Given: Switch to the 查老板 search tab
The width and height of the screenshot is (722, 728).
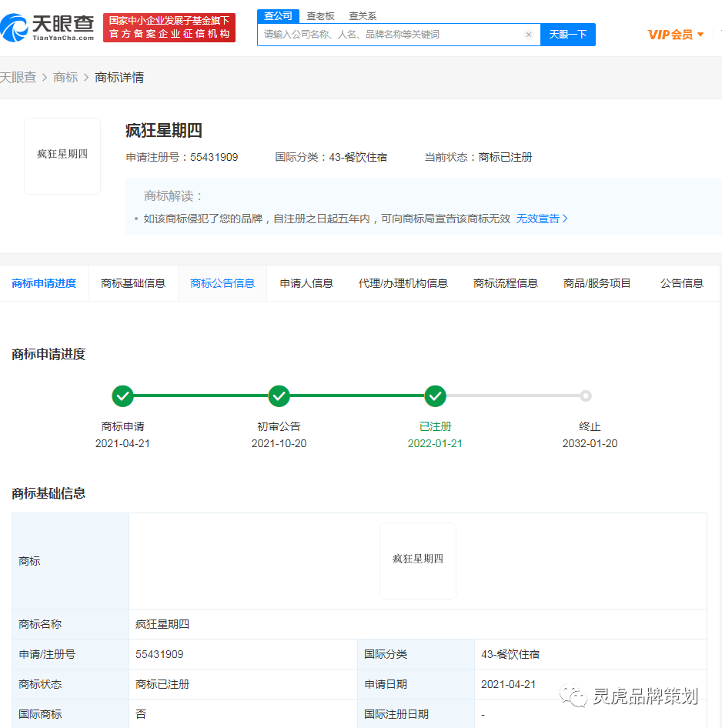Looking at the screenshot, I should click(x=320, y=15).
